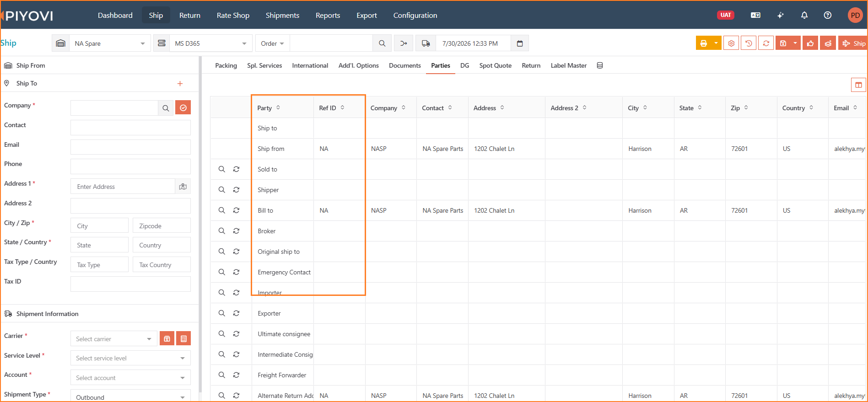Click the layers stack toolbar icon

point(828,43)
